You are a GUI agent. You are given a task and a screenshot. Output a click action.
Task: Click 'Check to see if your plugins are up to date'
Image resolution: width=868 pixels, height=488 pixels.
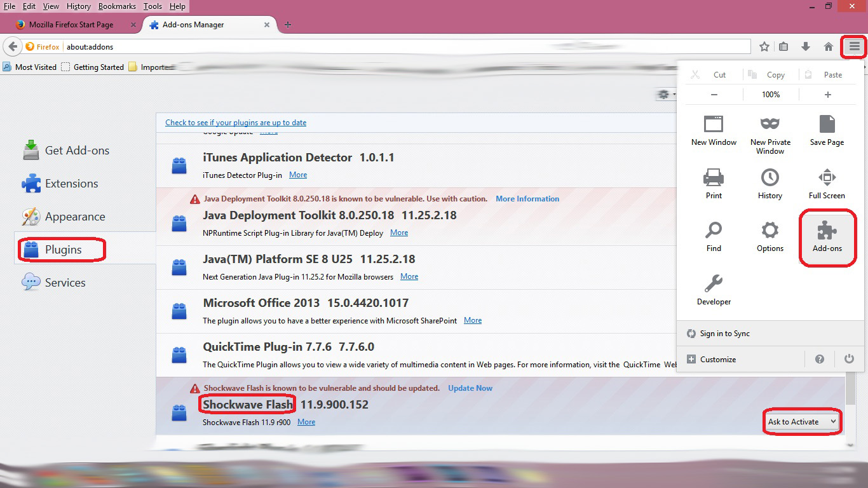tap(236, 123)
